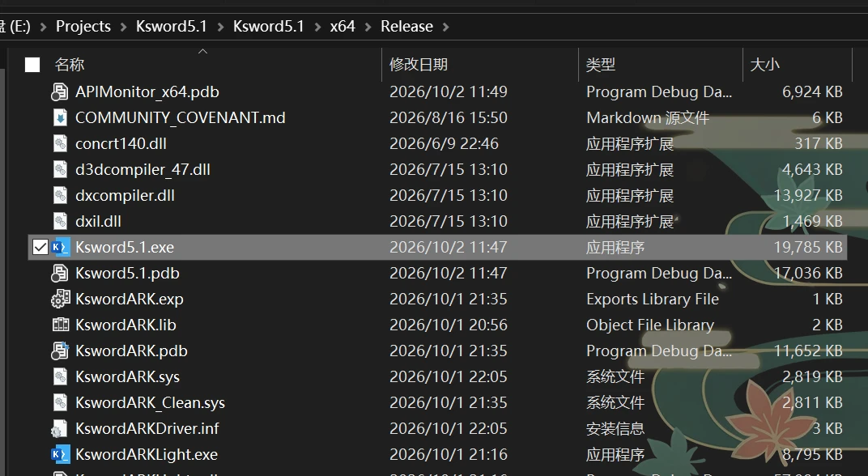Image resolution: width=868 pixels, height=476 pixels.
Task: Click the KswordARKDriver.inf setup icon
Action: click(x=58, y=429)
